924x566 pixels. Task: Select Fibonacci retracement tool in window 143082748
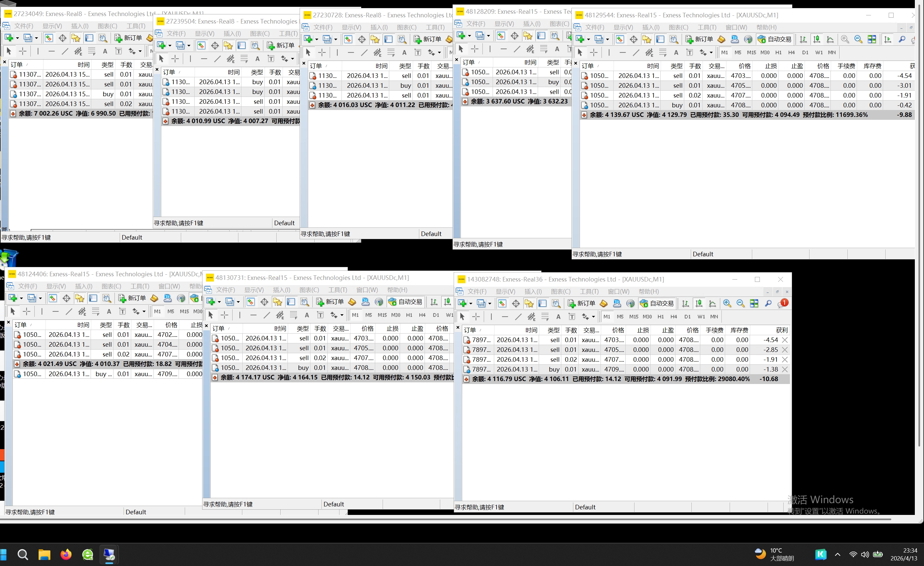(x=545, y=317)
